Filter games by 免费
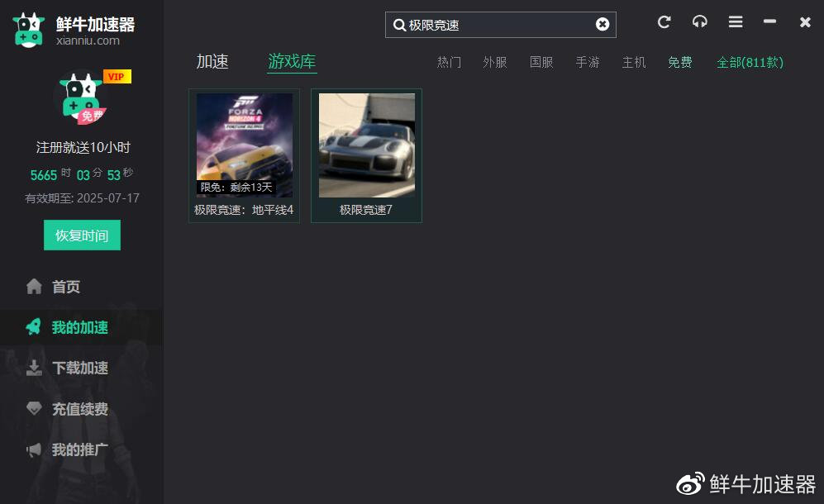Viewport: 824px width, 504px height. click(x=680, y=63)
